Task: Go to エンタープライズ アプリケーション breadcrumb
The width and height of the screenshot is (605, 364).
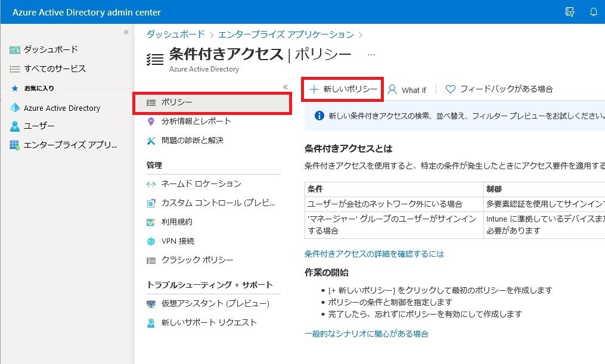Action: click(x=286, y=35)
